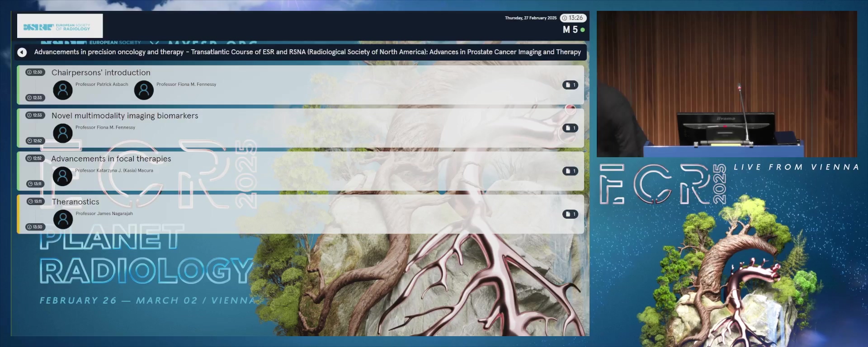
Task: Open document badge for Novel multimodality imaging biomarkers
Action: click(x=570, y=128)
